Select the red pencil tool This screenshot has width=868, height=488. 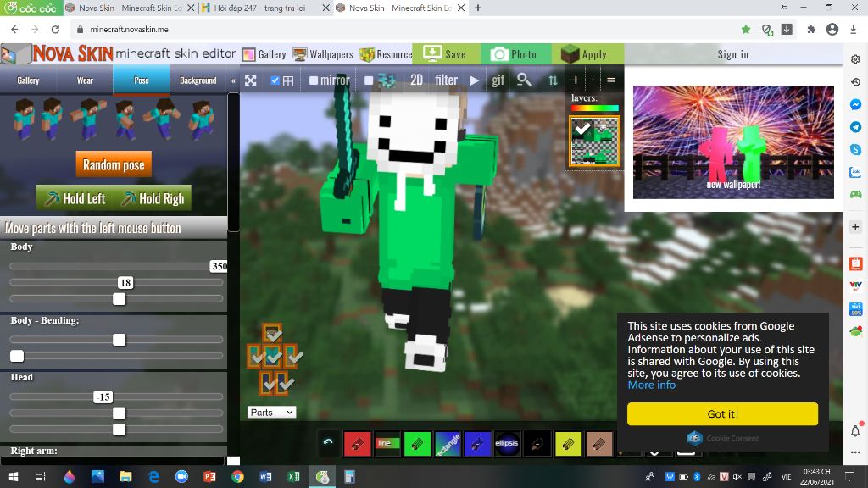point(357,443)
